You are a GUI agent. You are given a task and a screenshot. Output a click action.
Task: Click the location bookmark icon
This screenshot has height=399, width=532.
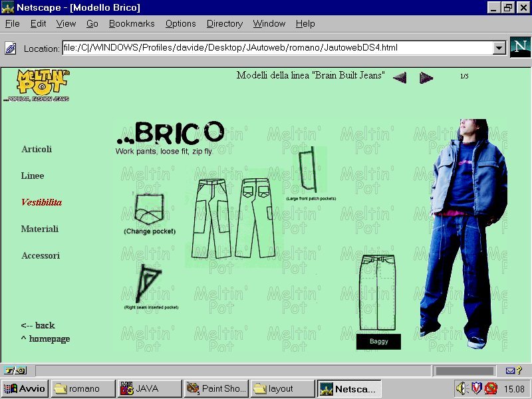coord(11,48)
